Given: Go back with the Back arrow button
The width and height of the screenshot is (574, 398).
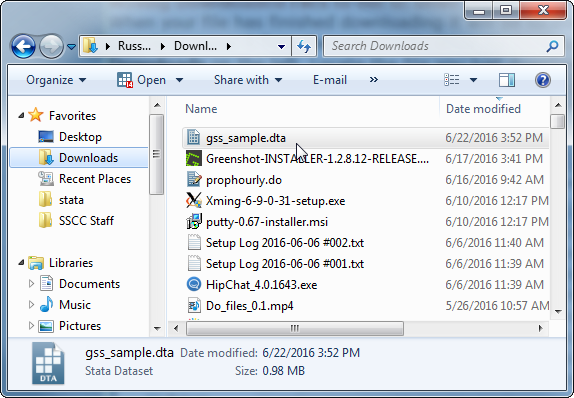Looking at the screenshot, I should coord(23,46).
